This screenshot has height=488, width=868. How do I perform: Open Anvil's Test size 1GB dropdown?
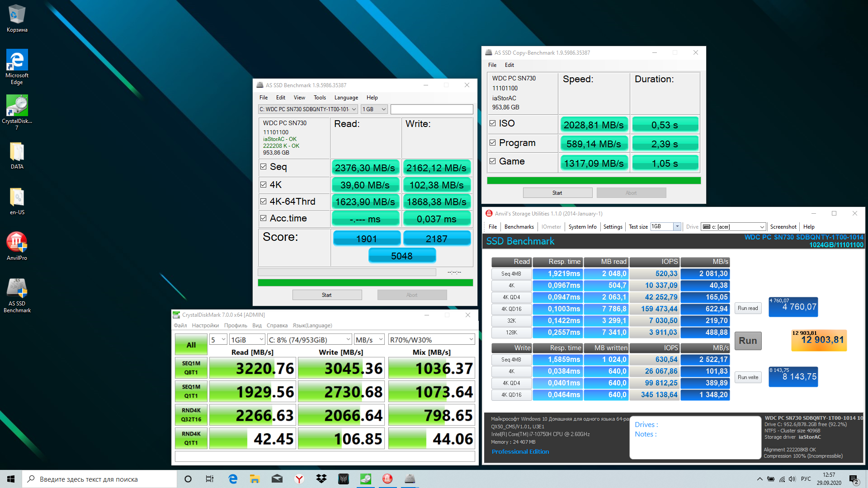click(x=665, y=226)
